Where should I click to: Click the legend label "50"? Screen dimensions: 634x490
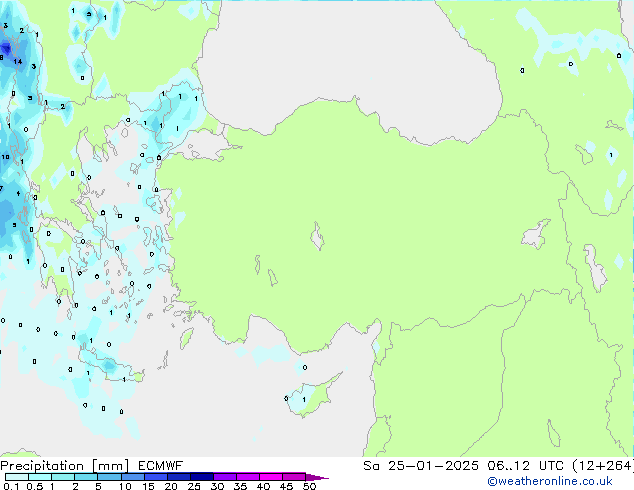click(309, 486)
